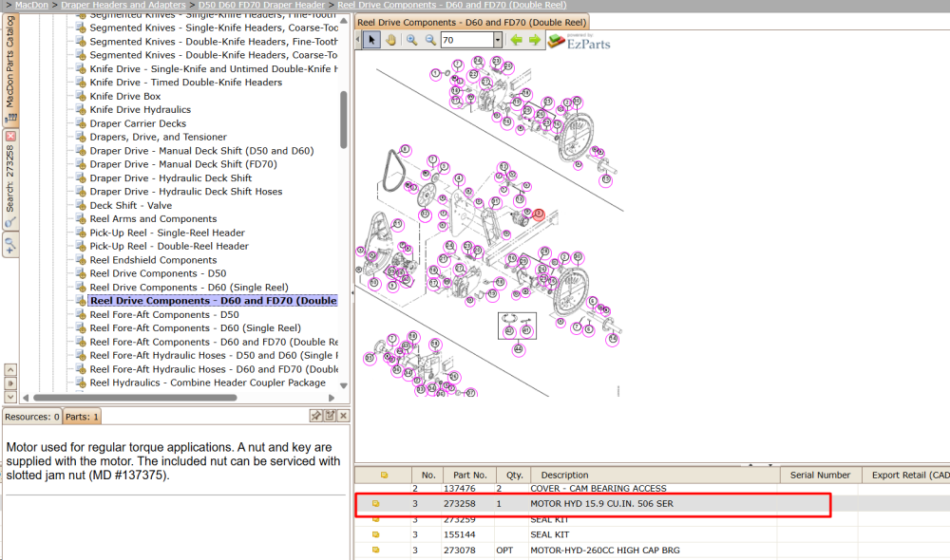Zoom in on the parts diagram

tap(411, 40)
